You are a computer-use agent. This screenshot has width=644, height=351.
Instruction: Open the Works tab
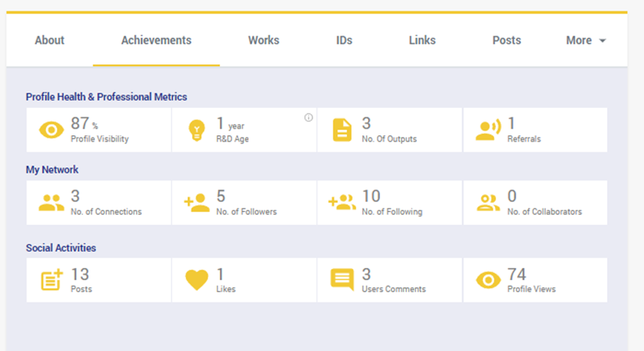pos(263,40)
